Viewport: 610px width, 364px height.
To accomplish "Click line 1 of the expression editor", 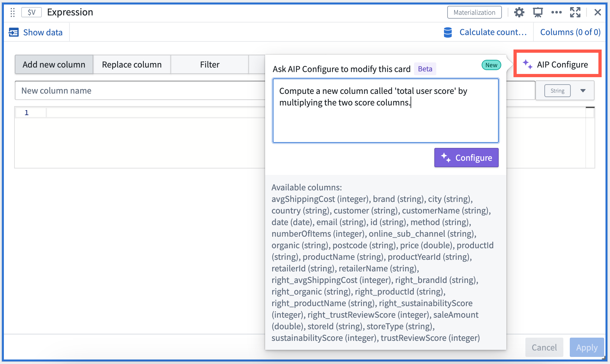I will pyautogui.click(x=156, y=113).
